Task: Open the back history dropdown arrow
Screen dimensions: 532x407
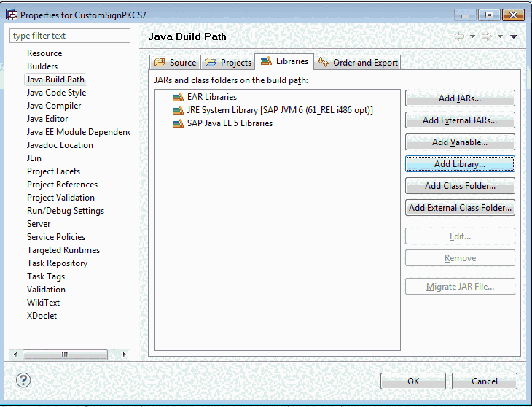Action: click(472, 36)
